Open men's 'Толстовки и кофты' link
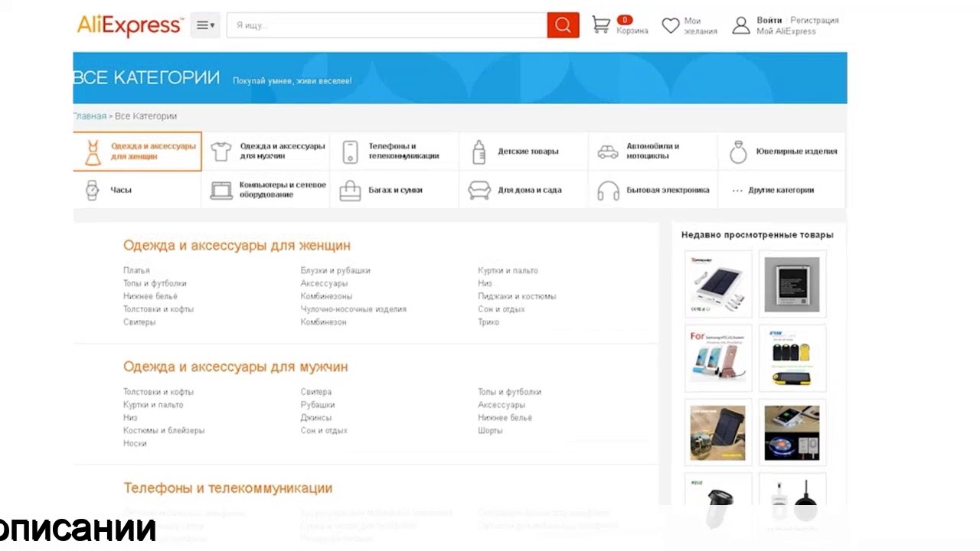This screenshot has width=980, height=551. click(158, 392)
